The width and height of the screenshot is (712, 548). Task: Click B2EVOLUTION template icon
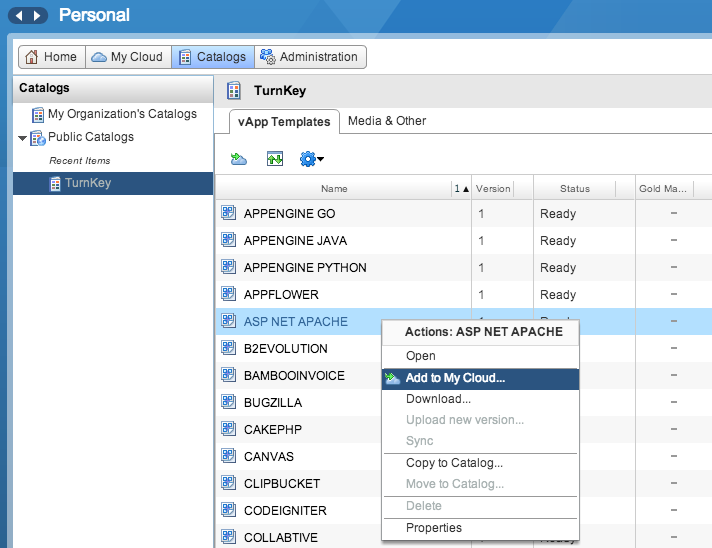228,347
